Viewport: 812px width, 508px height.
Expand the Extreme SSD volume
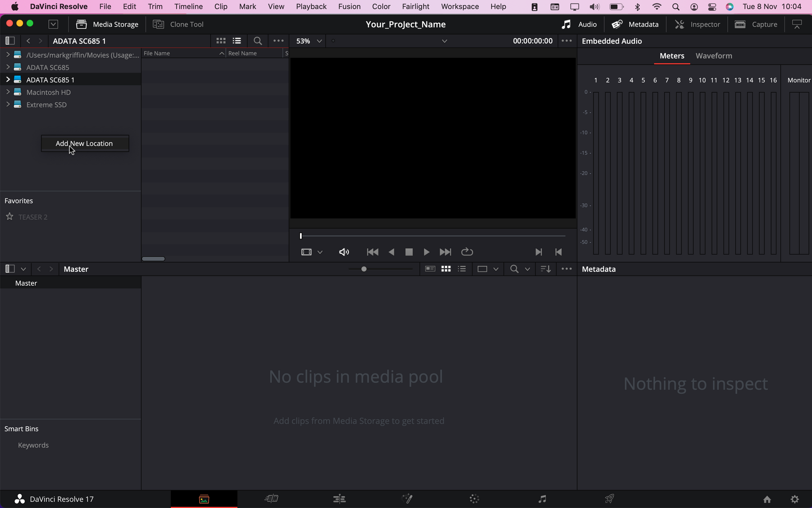pyautogui.click(x=8, y=104)
